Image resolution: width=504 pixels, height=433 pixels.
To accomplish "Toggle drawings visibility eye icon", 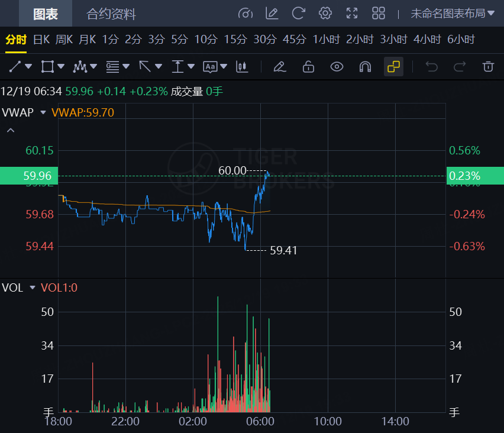I will point(337,67).
